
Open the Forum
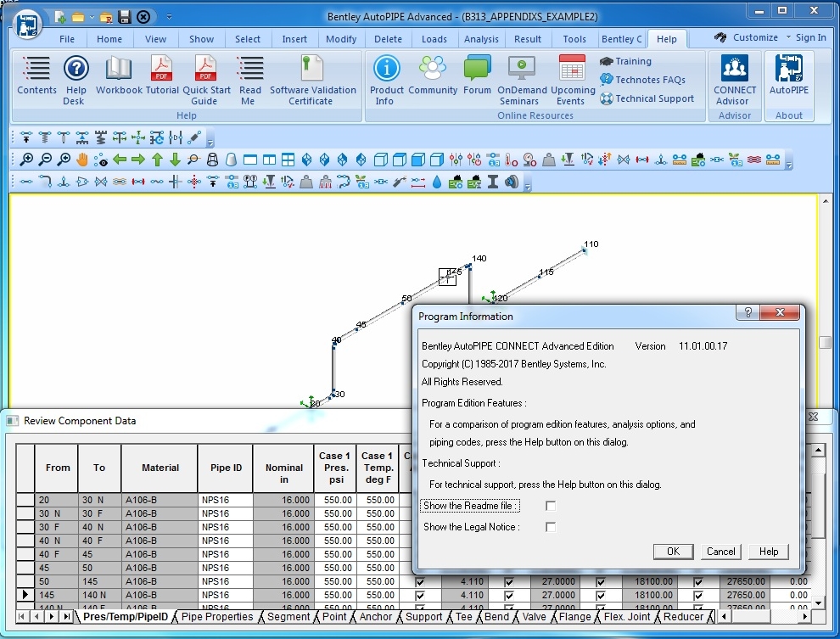tap(477, 76)
